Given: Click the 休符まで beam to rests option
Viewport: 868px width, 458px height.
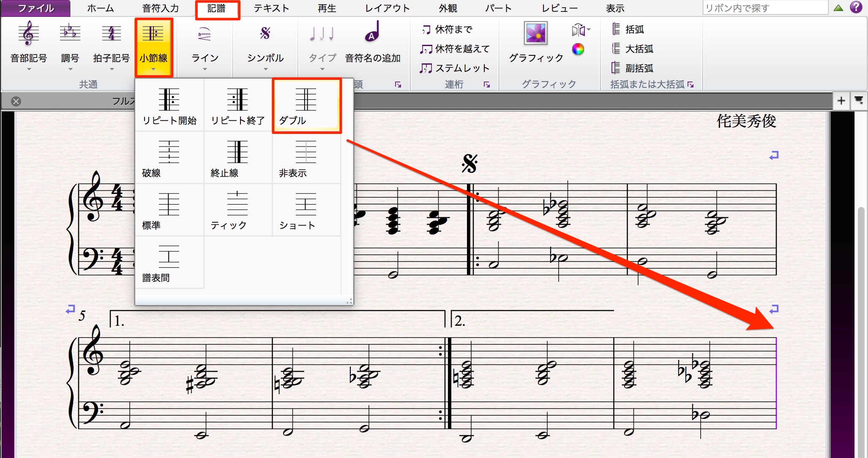Looking at the screenshot, I should (447, 29).
